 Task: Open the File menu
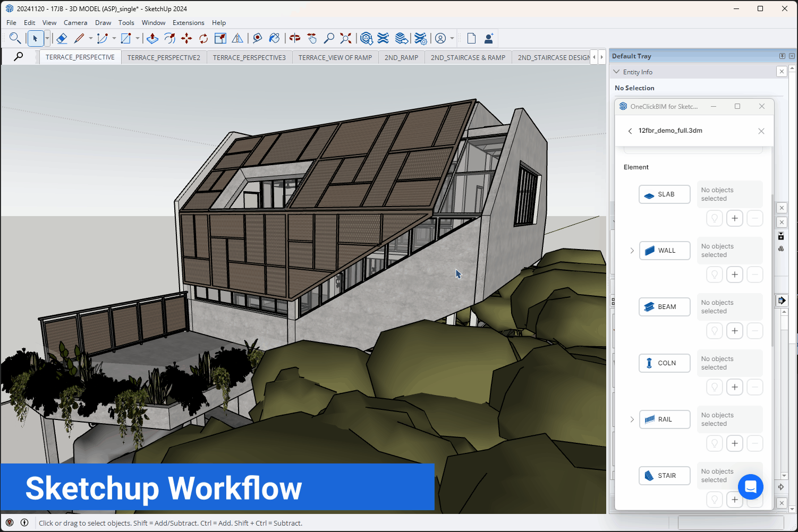pyautogui.click(x=11, y=23)
